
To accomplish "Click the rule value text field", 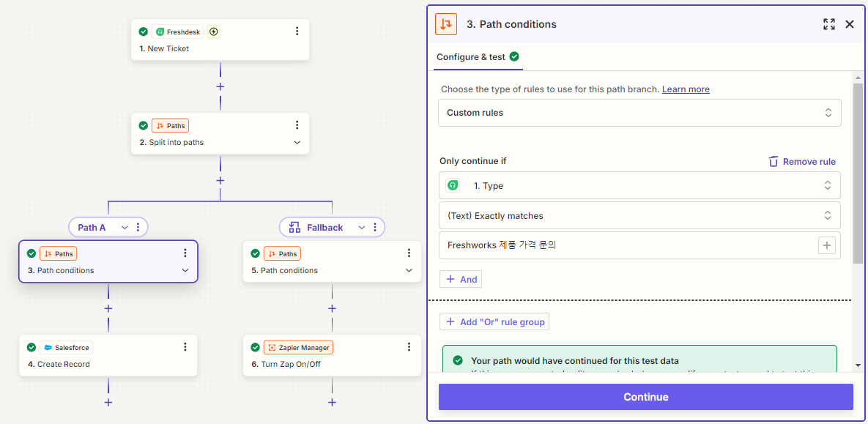I will coord(626,246).
